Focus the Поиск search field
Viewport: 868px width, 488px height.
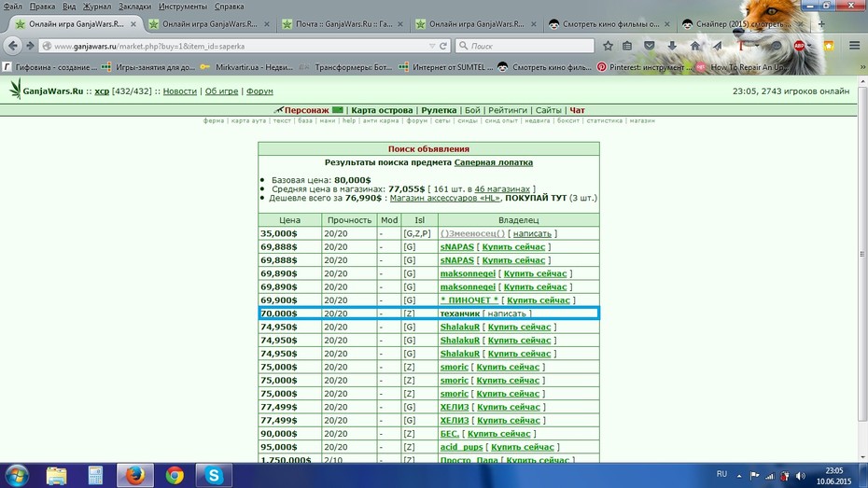tap(525, 46)
